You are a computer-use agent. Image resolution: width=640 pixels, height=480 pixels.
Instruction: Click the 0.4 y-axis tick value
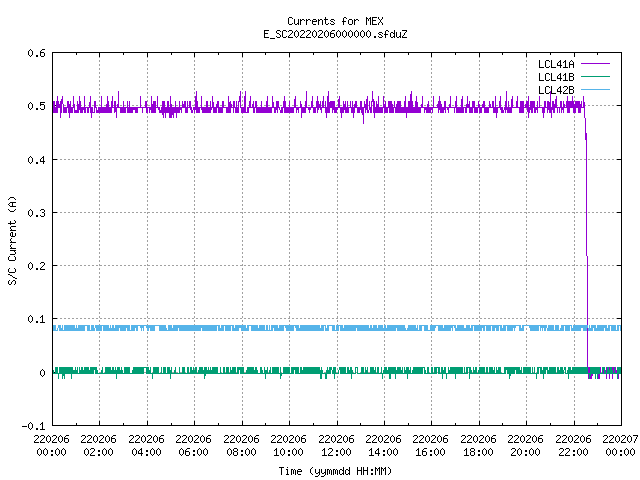click(36, 160)
